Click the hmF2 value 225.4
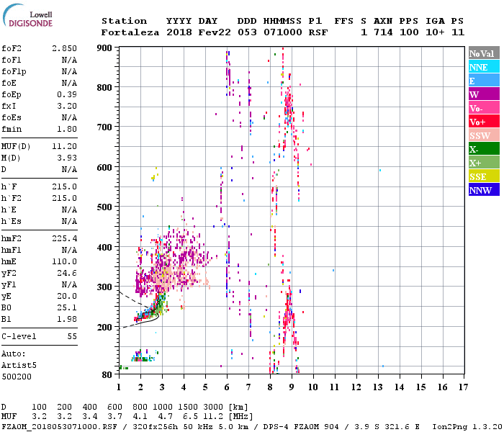The width and height of the screenshot is (504, 432). (64, 238)
